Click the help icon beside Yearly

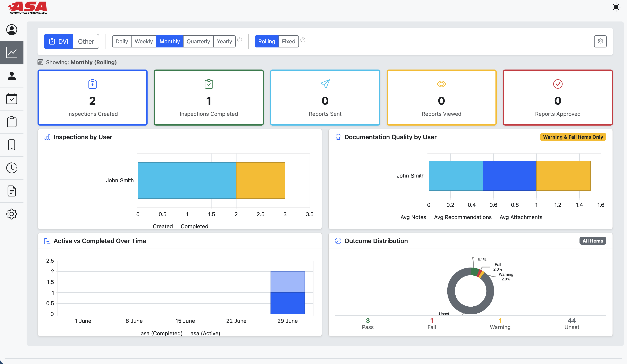click(x=240, y=40)
